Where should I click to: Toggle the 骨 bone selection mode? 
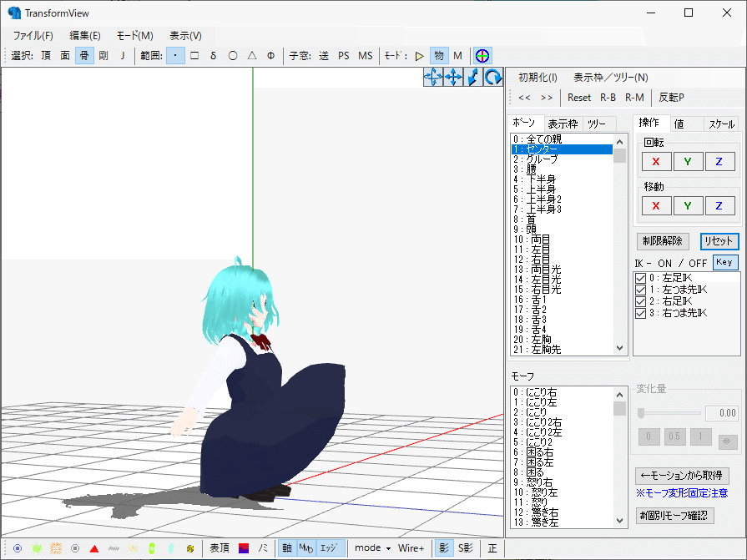[84, 56]
